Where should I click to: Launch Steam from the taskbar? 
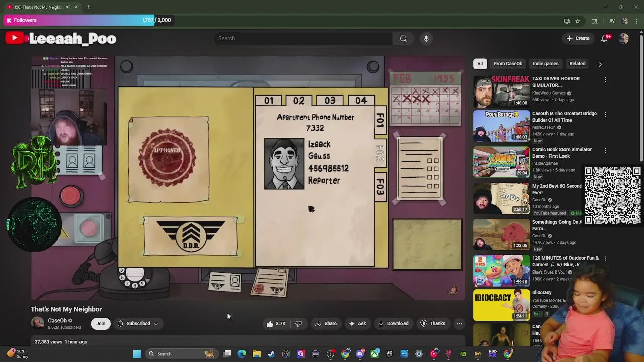point(271,354)
